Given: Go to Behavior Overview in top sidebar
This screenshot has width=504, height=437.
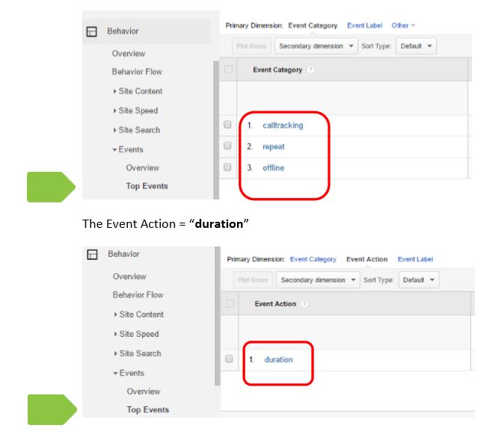Looking at the screenshot, I should pyautogui.click(x=129, y=54).
